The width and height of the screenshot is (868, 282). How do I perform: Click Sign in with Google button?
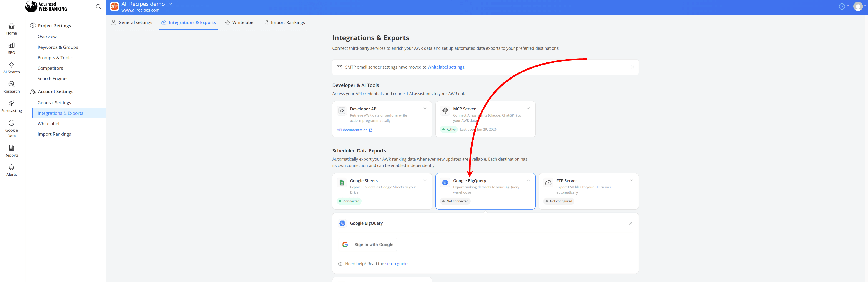click(368, 245)
